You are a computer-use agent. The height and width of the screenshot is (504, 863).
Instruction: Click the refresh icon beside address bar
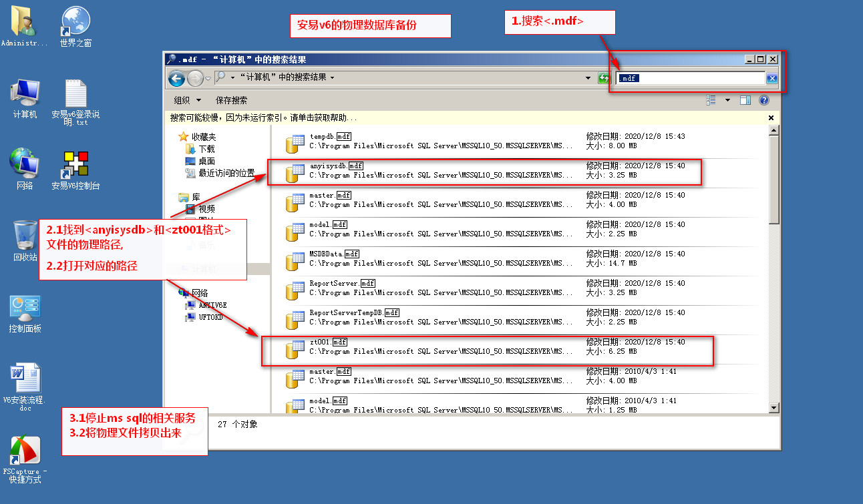[603, 78]
